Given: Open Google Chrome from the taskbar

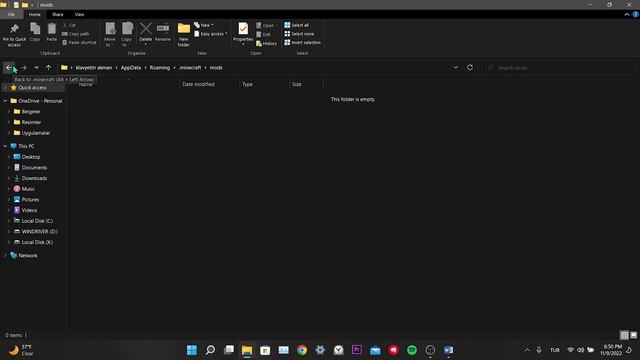Looking at the screenshot, I should 302,350.
